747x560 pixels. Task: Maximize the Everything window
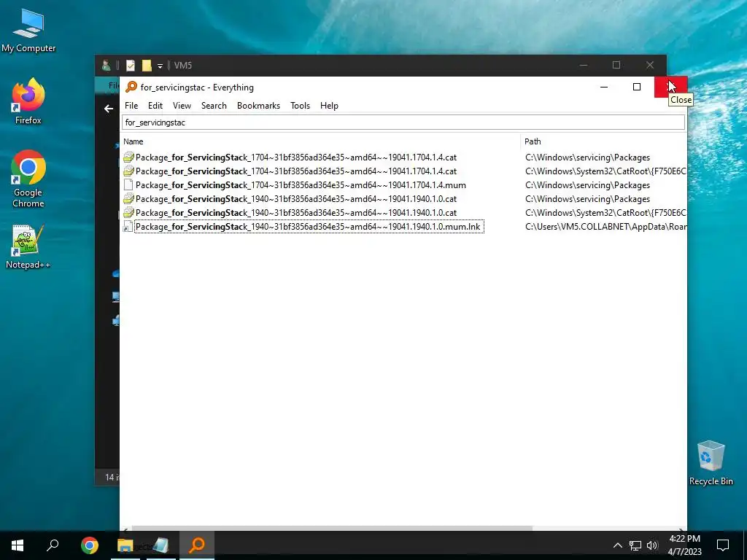(636, 87)
